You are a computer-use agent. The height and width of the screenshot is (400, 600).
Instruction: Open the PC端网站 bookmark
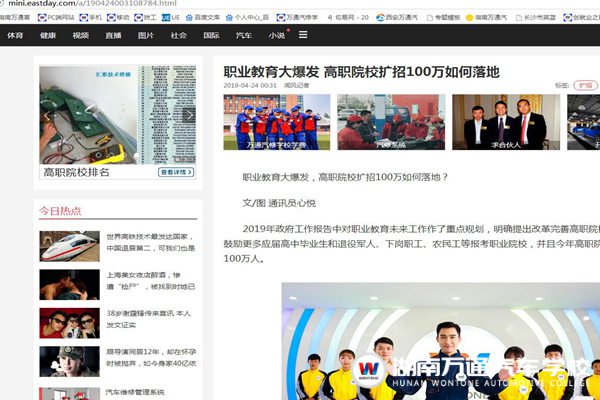(56, 17)
